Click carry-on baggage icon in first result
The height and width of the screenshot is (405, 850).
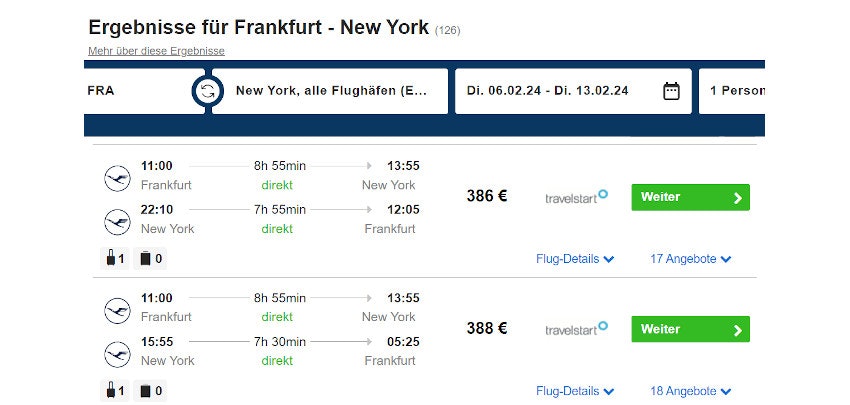pyautogui.click(x=109, y=259)
